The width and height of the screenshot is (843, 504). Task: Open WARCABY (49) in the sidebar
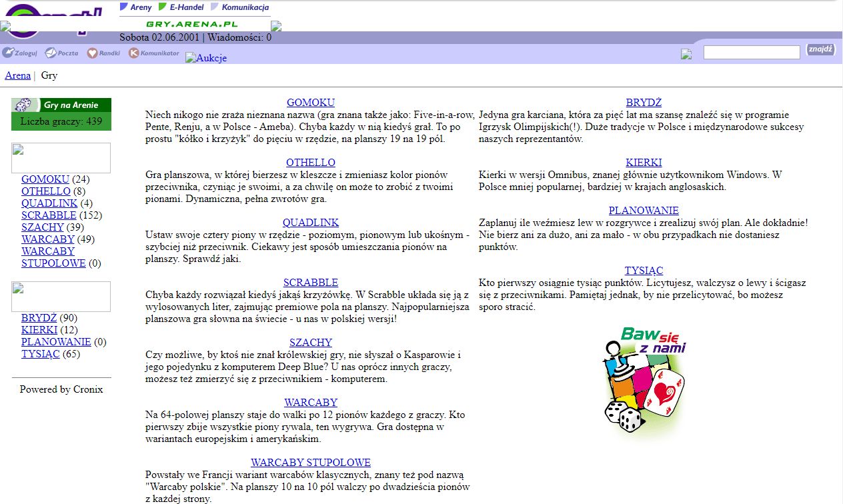pos(48,239)
